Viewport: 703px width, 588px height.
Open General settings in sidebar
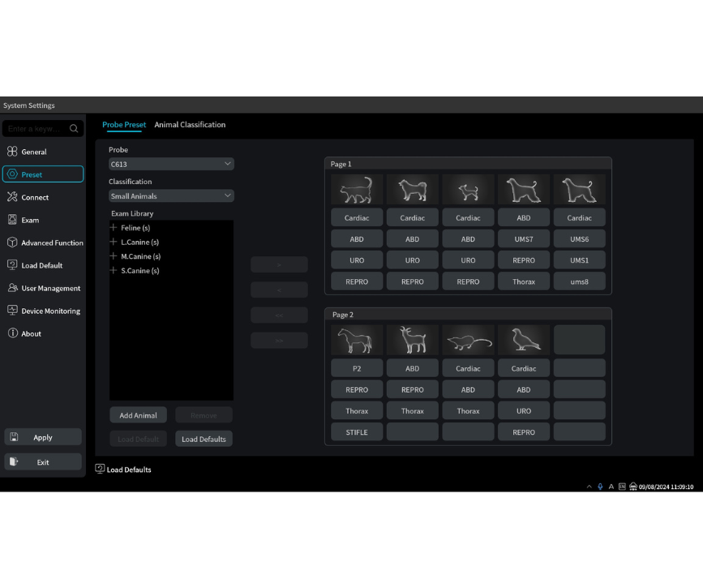34,152
